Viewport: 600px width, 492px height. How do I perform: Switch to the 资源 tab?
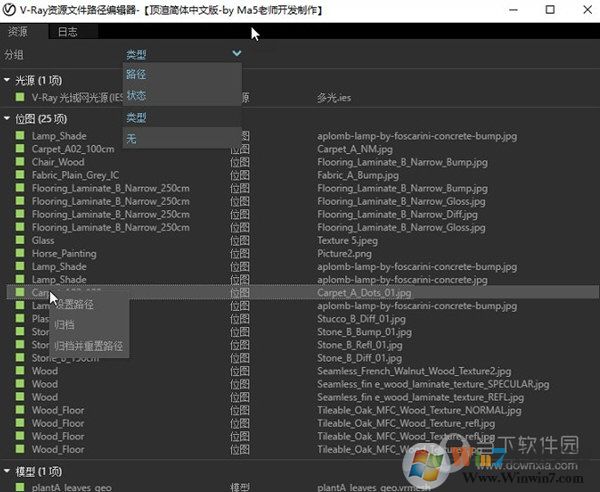[18, 31]
